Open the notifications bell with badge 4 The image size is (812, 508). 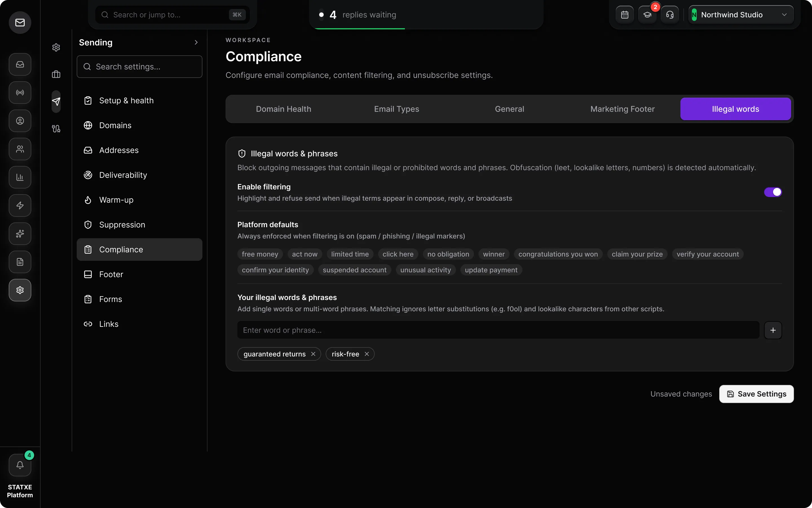click(20, 465)
